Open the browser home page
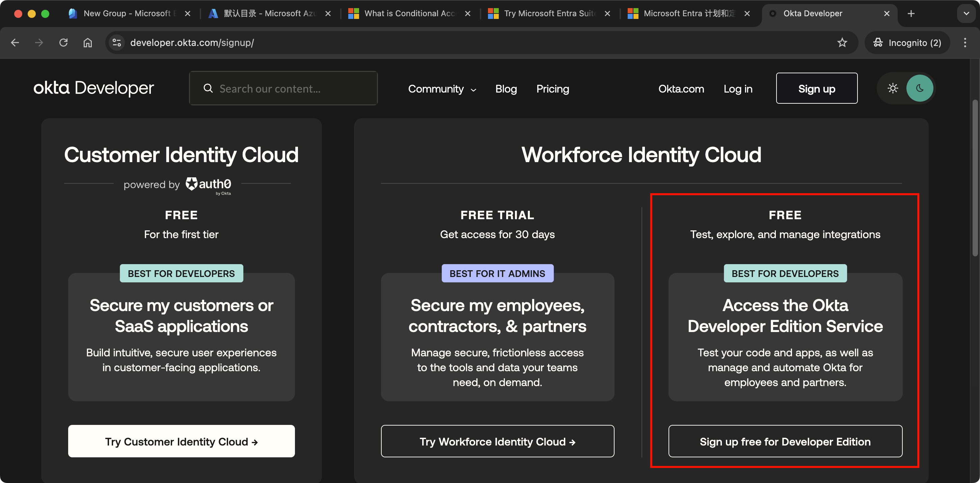The image size is (980, 483). (x=87, y=43)
